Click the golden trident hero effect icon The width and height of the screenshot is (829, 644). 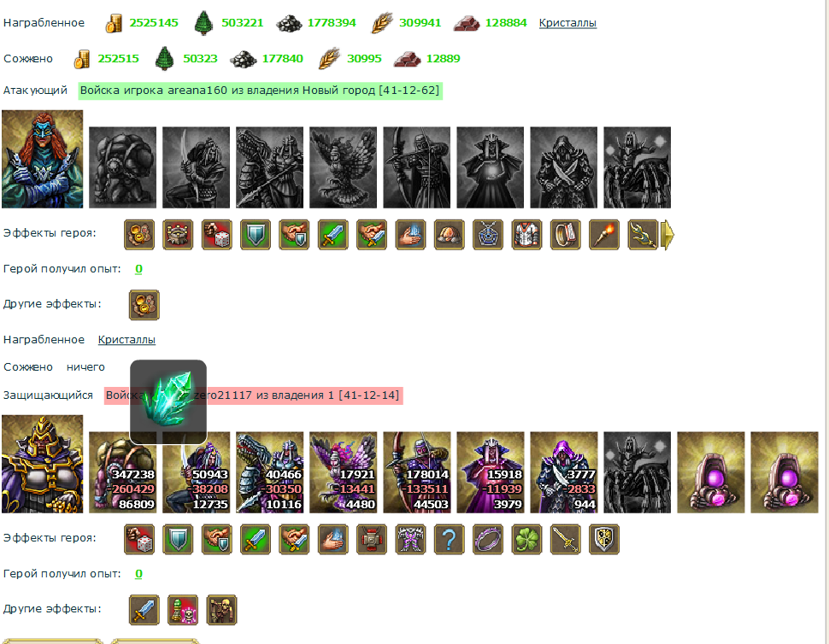(x=643, y=235)
